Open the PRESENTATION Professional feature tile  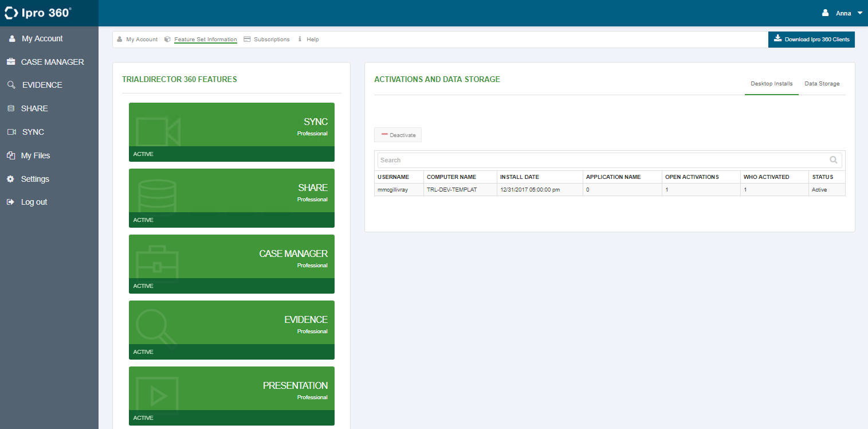coord(231,396)
